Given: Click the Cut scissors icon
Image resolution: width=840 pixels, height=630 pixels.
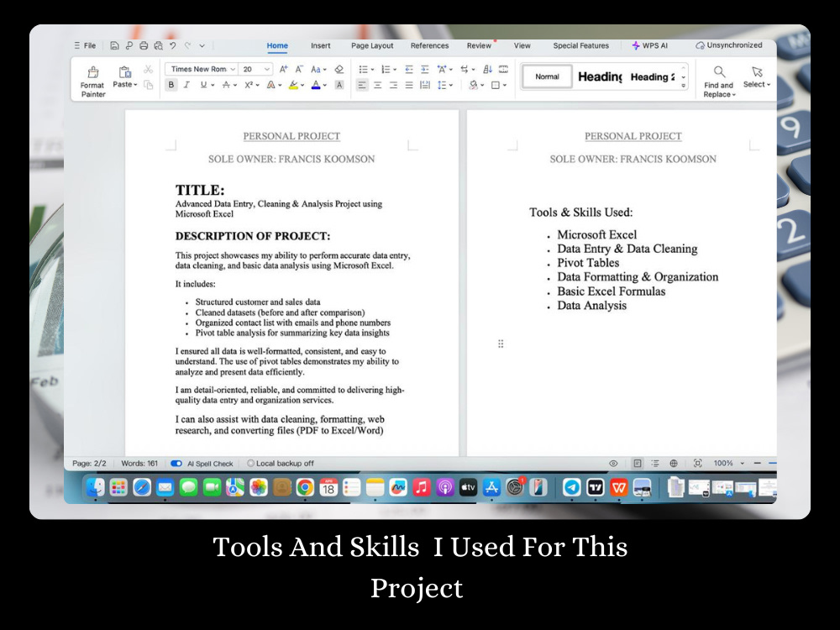Looking at the screenshot, I should click(149, 69).
